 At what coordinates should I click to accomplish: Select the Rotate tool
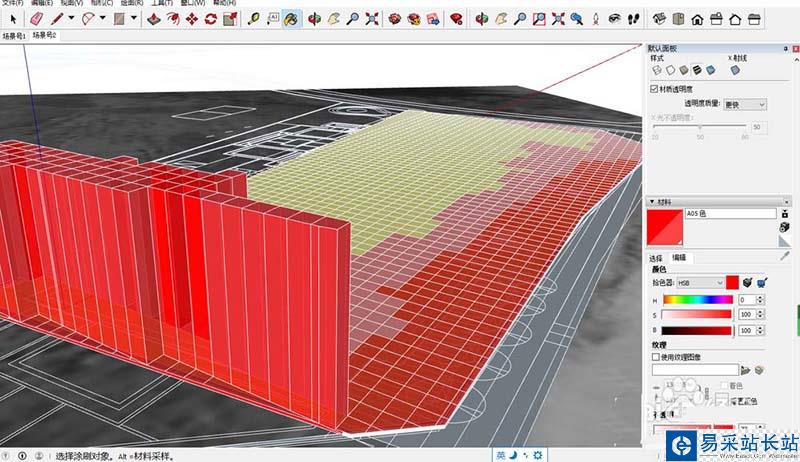point(211,19)
